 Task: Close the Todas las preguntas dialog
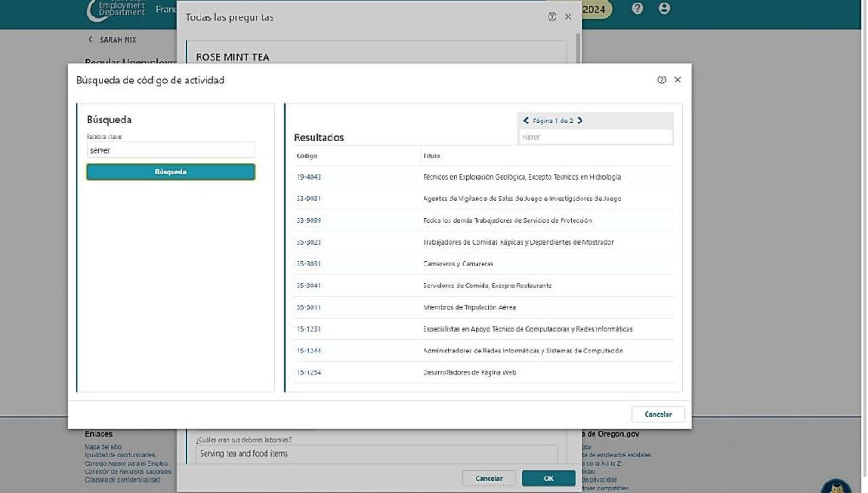click(x=569, y=16)
